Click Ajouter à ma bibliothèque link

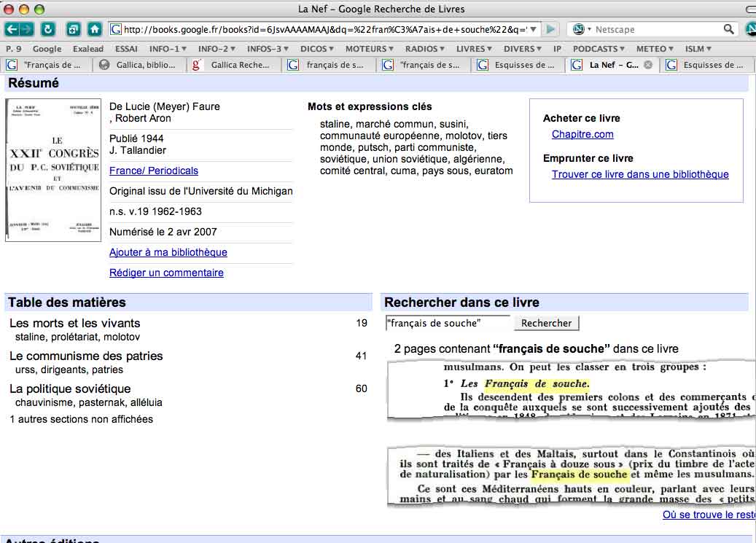168,252
